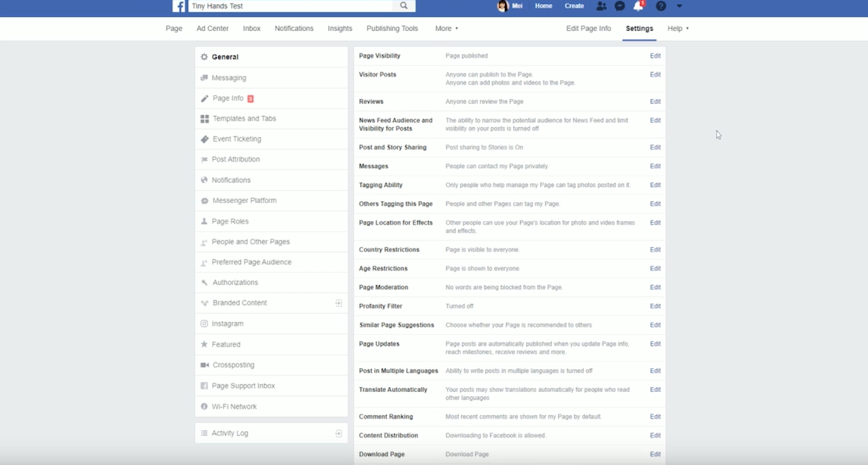Image resolution: width=868 pixels, height=465 pixels.
Task: Open the Friend Requests icon
Action: coord(601,6)
